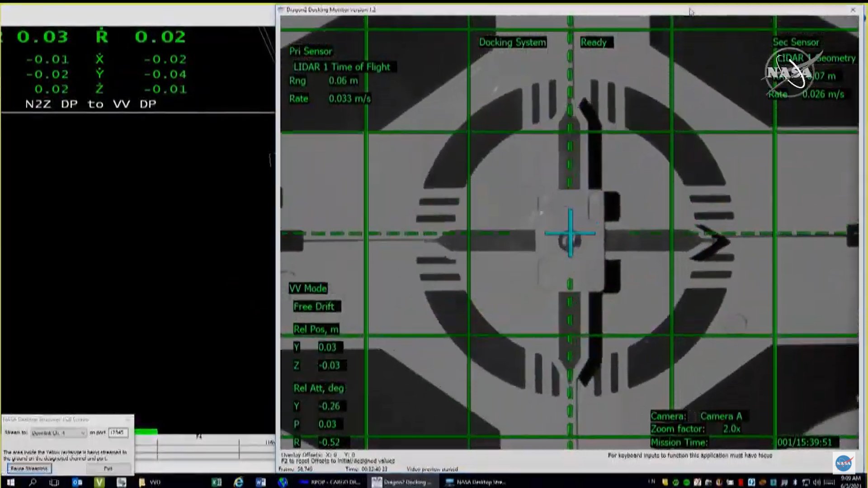Click the 'Free Drift' mode indicator
The width and height of the screenshot is (868, 488).
[x=316, y=306]
